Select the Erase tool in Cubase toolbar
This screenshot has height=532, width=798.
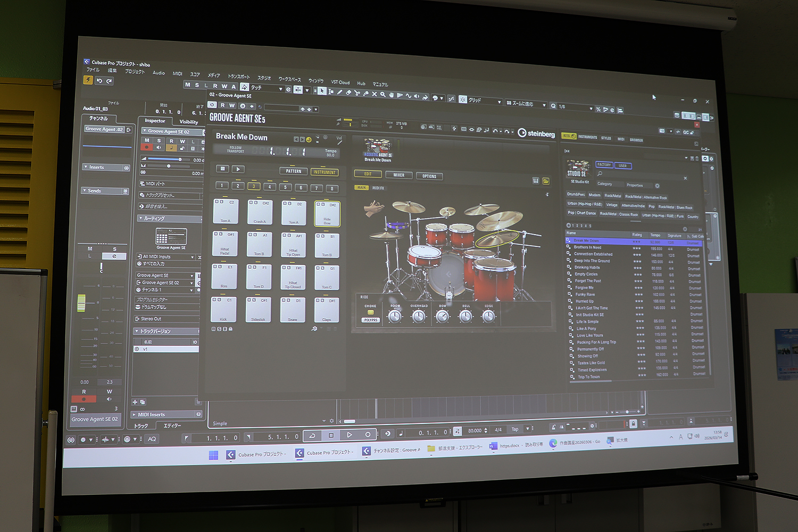[348, 93]
